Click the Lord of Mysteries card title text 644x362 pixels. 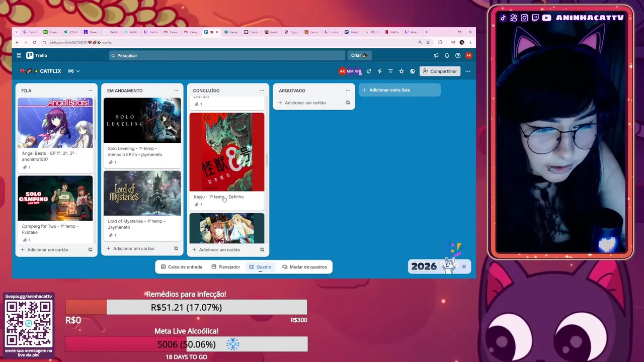[136, 224]
